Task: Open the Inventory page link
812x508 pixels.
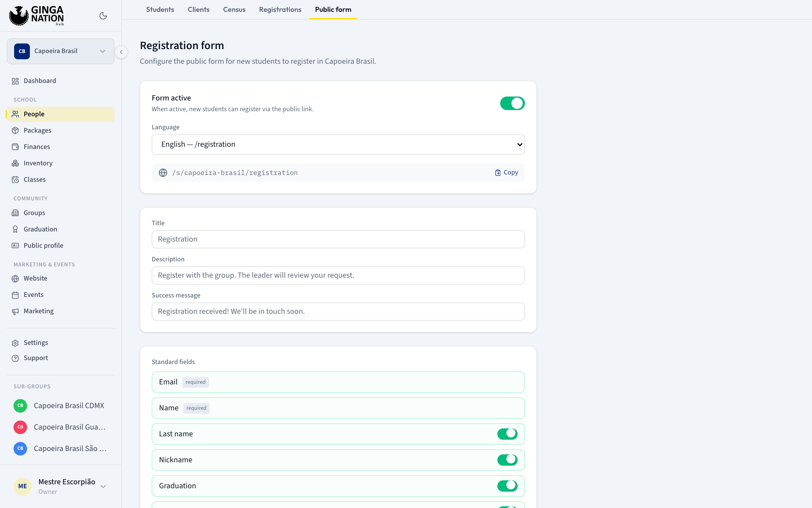Action: pyautogui.click(x=60, y=163)
